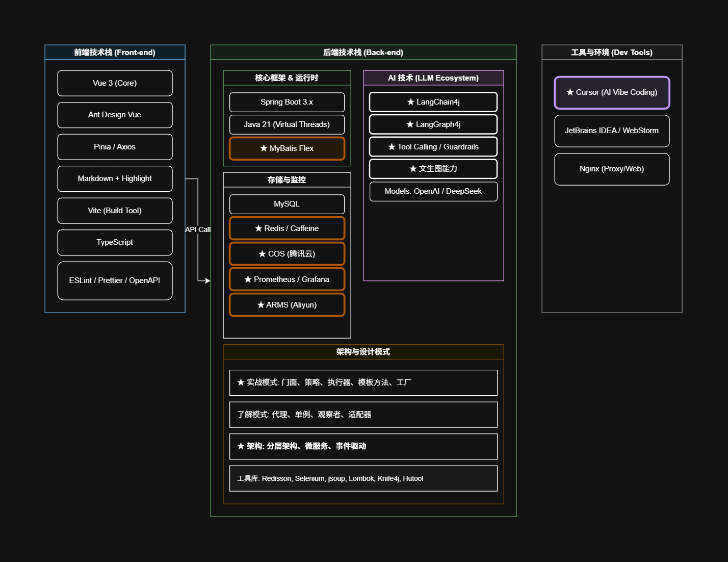Click the LangGraph4j box
728x562 pixels.
(x=433, y=124)
